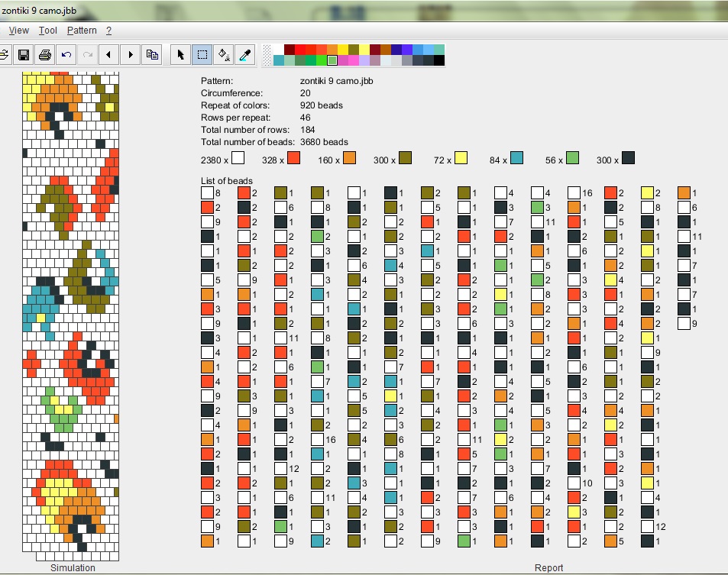The image size is (728, 575).
Task: Activate the dashed rectangle selection tool
Action: tap(202, 54)
